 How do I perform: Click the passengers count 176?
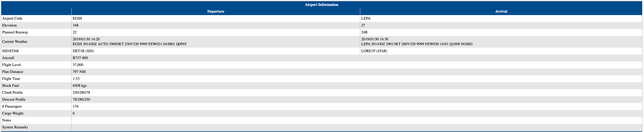76,107
